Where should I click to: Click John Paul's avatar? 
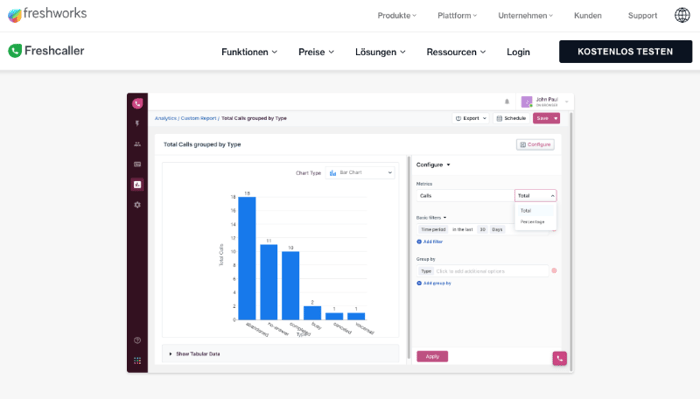pos(527,102)
